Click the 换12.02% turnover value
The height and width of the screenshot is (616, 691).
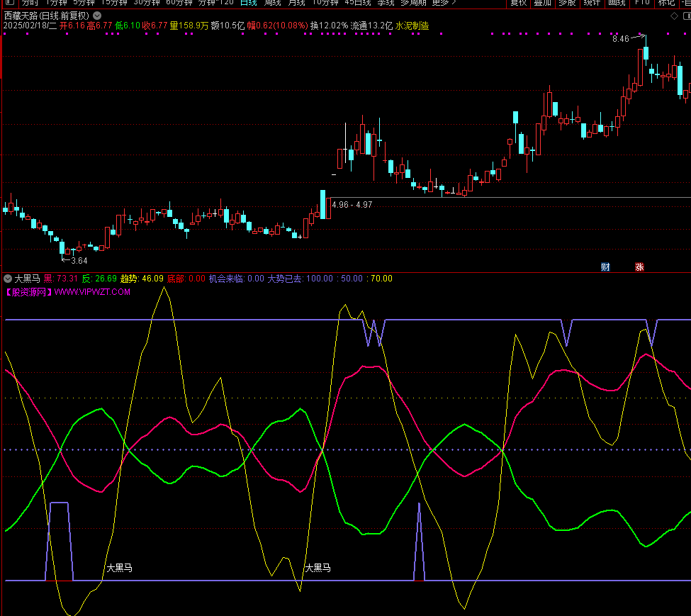point(329,26)
